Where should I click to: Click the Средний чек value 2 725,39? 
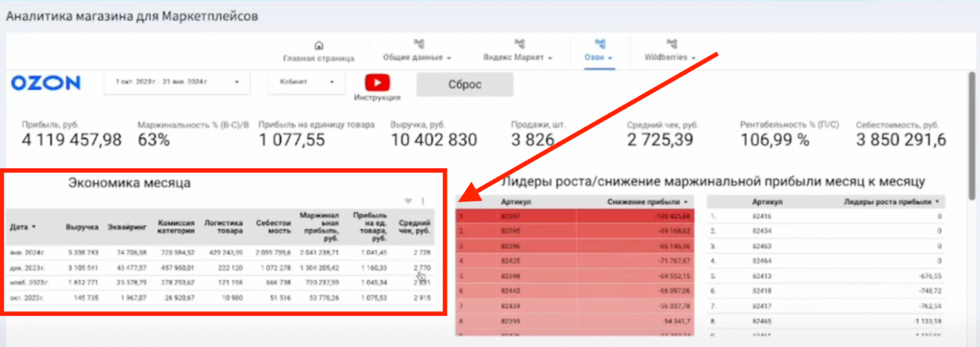(660, 140)
